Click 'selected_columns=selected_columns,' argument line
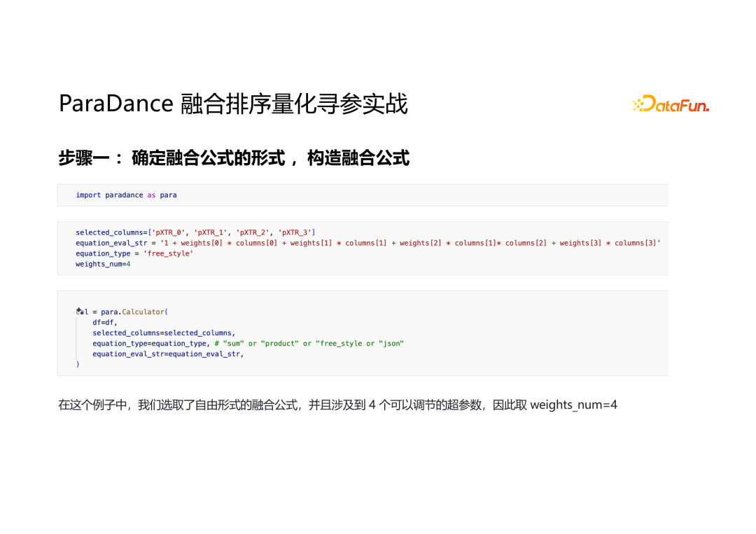Image resolution: width=756 pixels, height=534 pixels. [x=164, y=333]
